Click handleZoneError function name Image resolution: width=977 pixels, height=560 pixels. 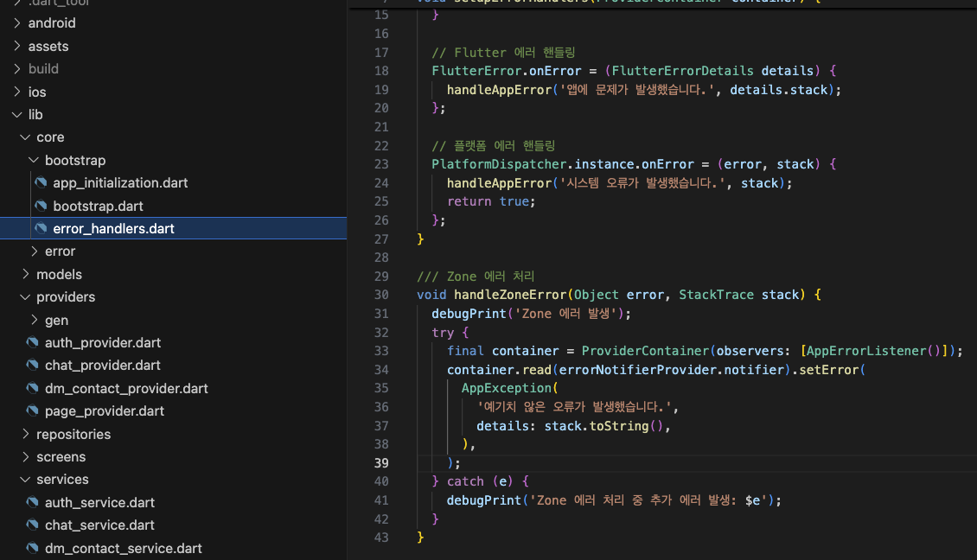tap(510, 295)
